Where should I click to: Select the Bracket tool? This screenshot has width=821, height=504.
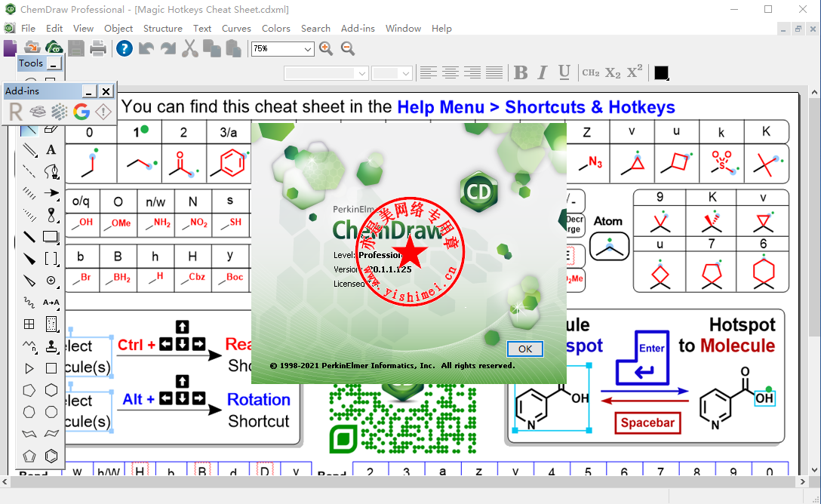[x=51, y=259]
